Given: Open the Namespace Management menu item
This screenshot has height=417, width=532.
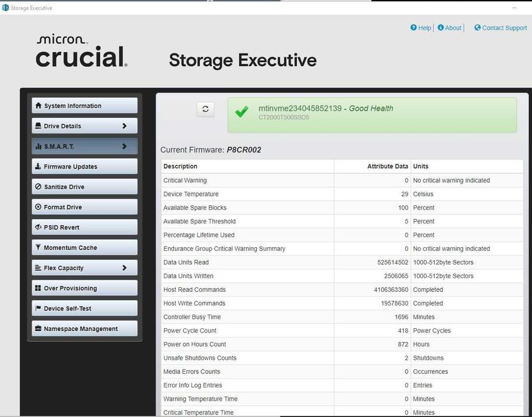Looking at the screenshot, I should click(85, 328).
